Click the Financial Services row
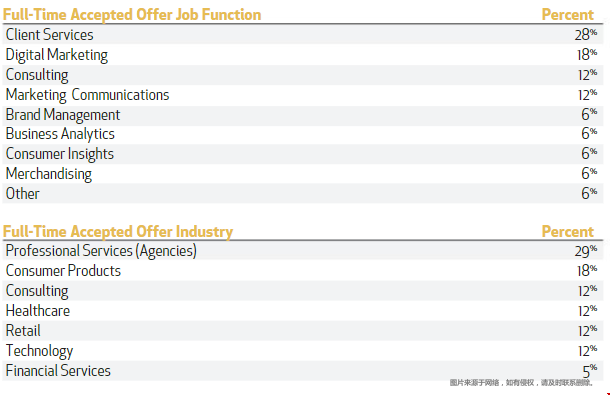 303,371
